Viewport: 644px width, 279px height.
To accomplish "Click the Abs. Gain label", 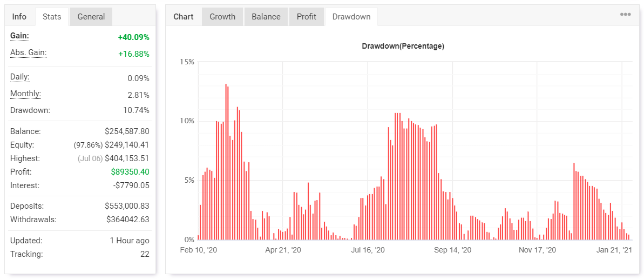I will coord(29,52).
